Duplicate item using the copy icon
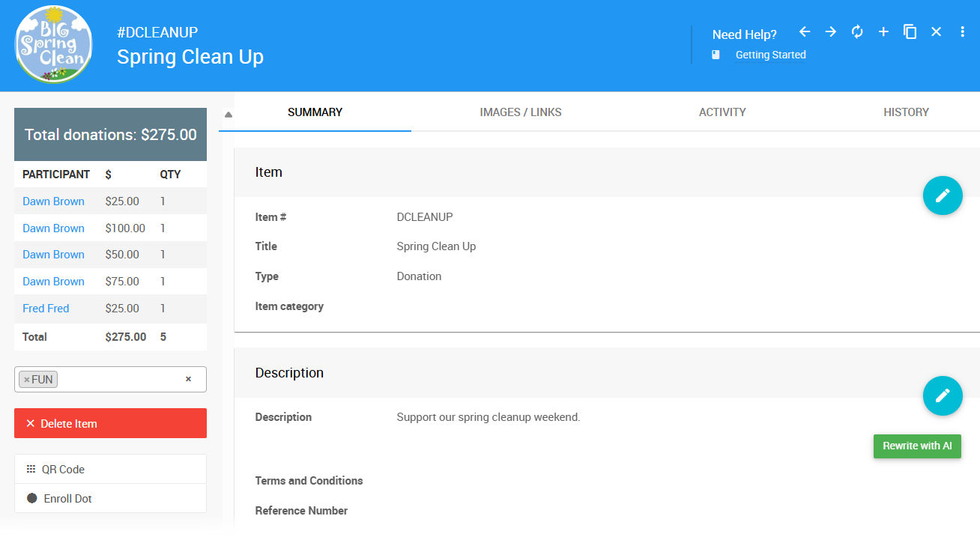This screenshot has width=980, height=537. click(910, 31)
